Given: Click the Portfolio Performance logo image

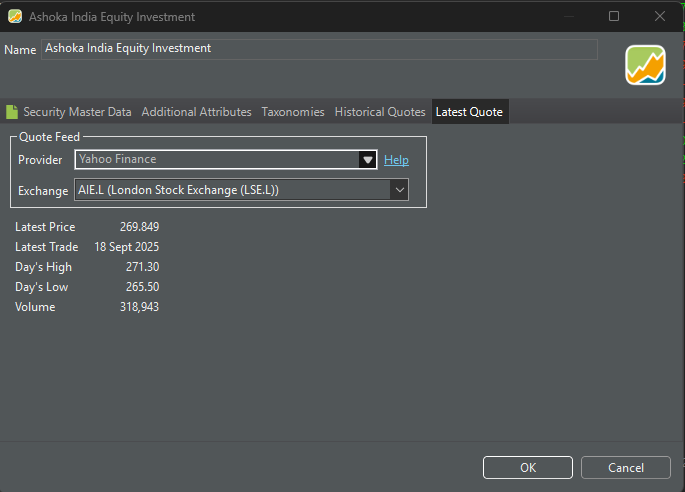Looking at the screenshot, I should 645,65.
